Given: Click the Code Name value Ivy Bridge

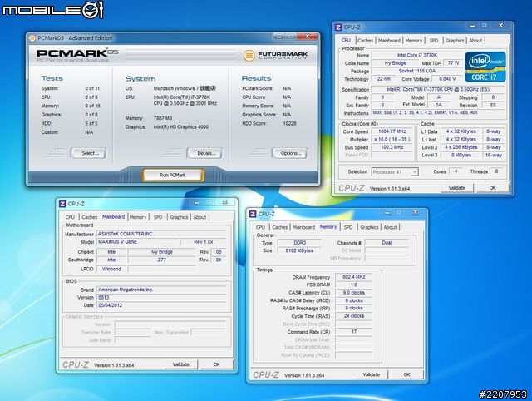Looking at the screenshot, I should [x=395, y=63].
